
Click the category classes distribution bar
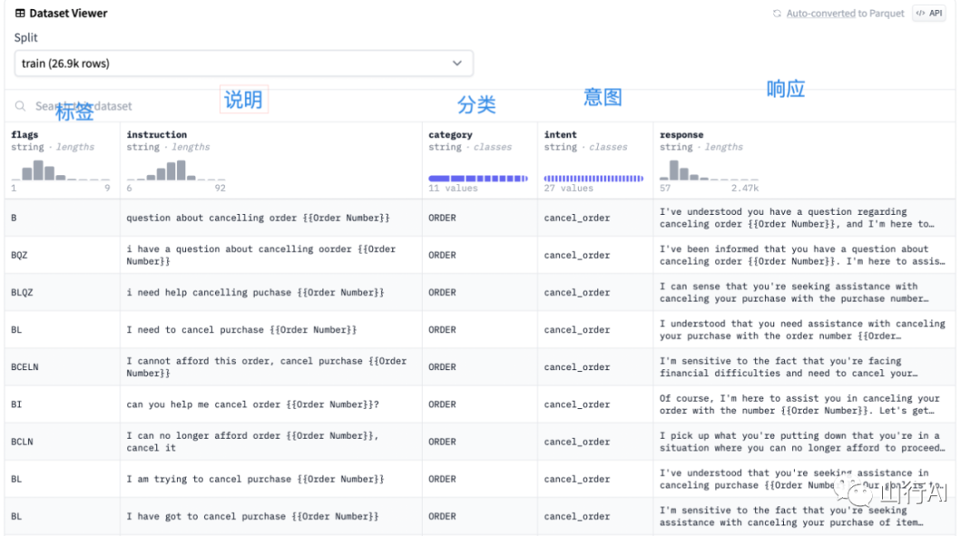point(478,179)
